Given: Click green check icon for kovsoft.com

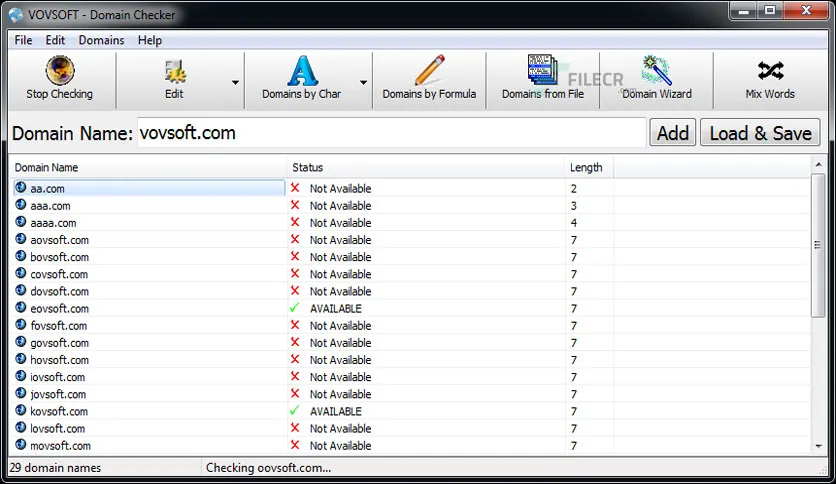Looking at the screenshot, I should 294,410.
